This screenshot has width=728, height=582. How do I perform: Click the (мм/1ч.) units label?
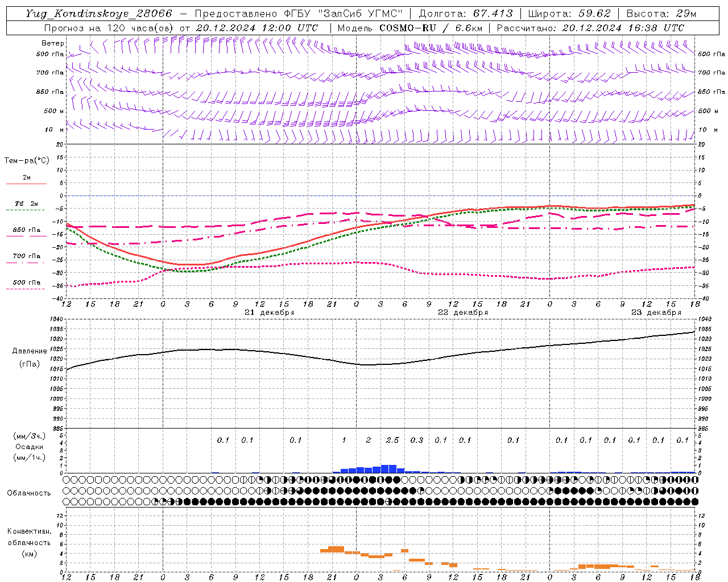(30, 458)
